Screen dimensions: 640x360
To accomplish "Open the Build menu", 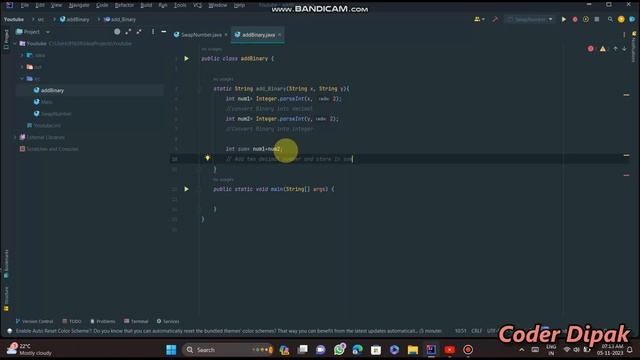I will point(146,5).
